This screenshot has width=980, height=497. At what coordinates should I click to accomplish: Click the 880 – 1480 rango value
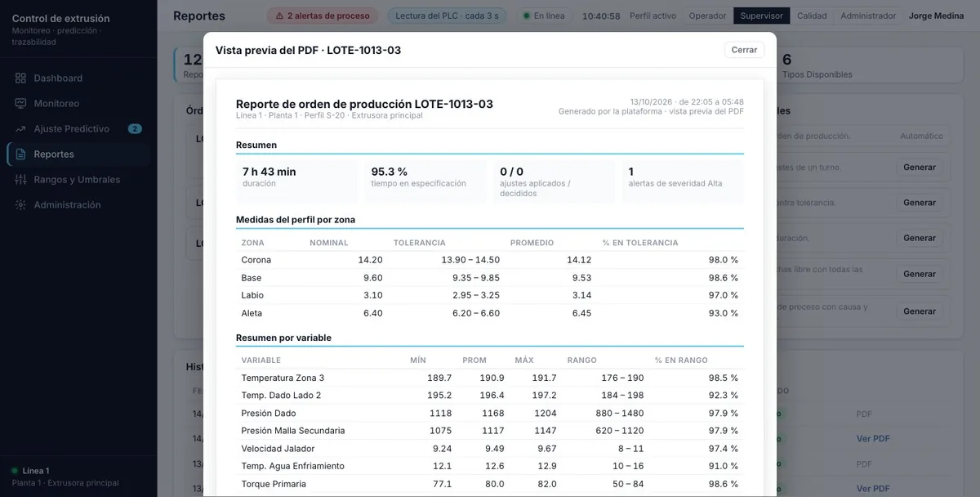click(x=620, y=414)
